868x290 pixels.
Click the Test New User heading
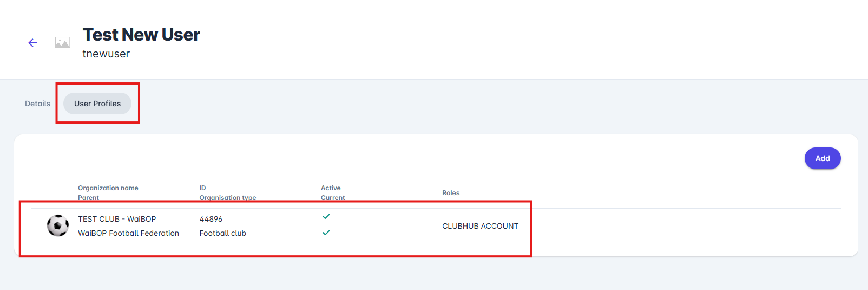[141, 35]
